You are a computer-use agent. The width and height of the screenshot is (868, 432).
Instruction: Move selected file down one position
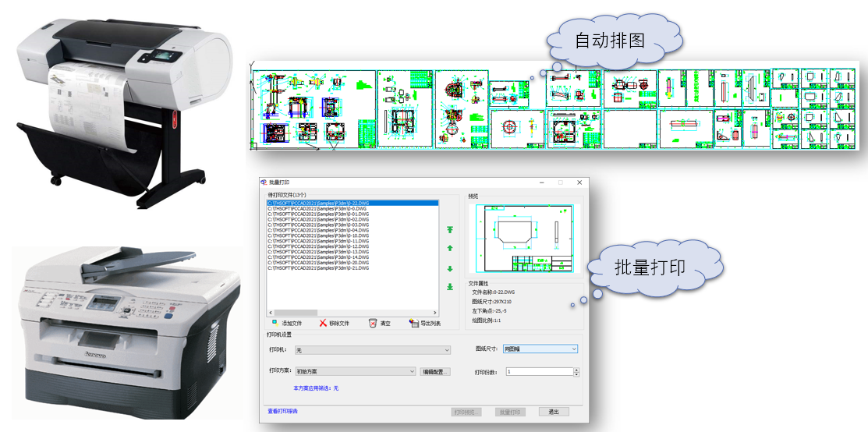[x=450, y=268]
